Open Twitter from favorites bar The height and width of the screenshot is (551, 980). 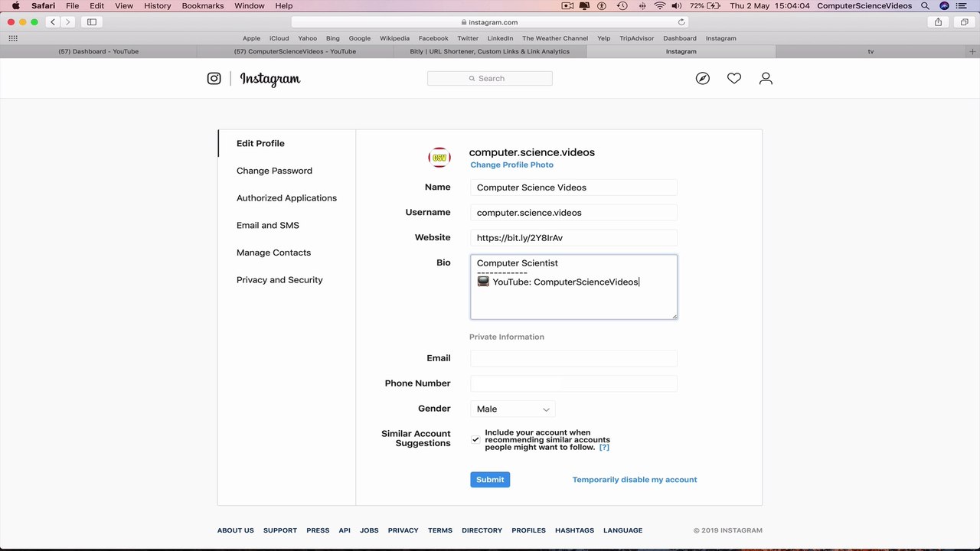click(x=468, y=38)
